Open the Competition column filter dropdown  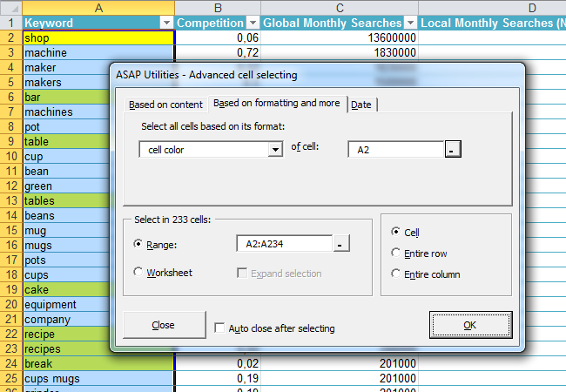253,24
